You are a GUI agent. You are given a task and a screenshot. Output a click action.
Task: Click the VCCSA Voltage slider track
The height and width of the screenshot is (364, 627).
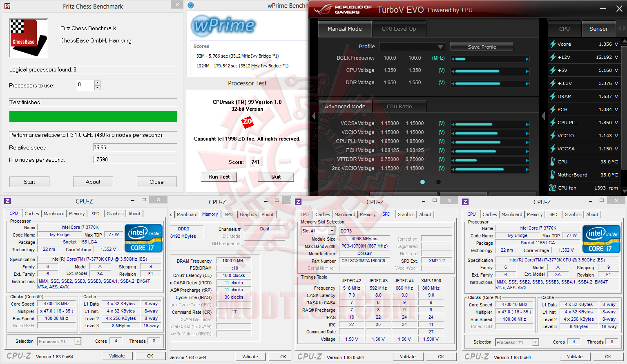tap(490, 125)
